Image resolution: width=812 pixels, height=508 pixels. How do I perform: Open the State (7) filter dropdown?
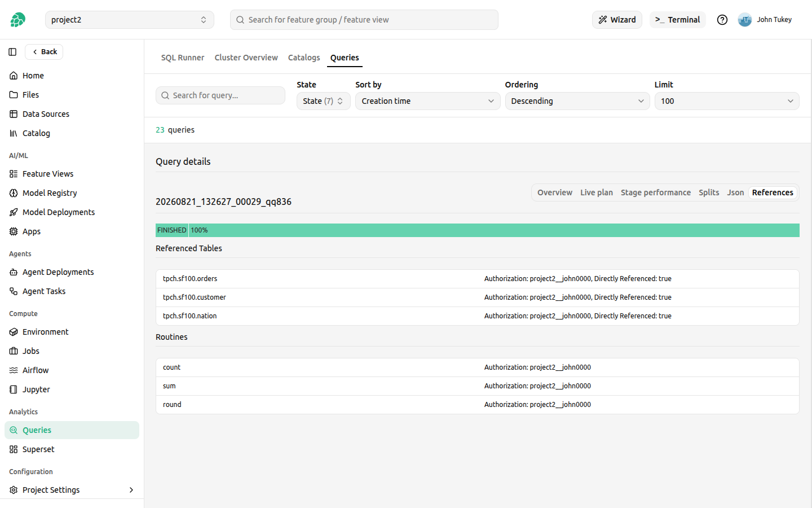click(324, 101)
